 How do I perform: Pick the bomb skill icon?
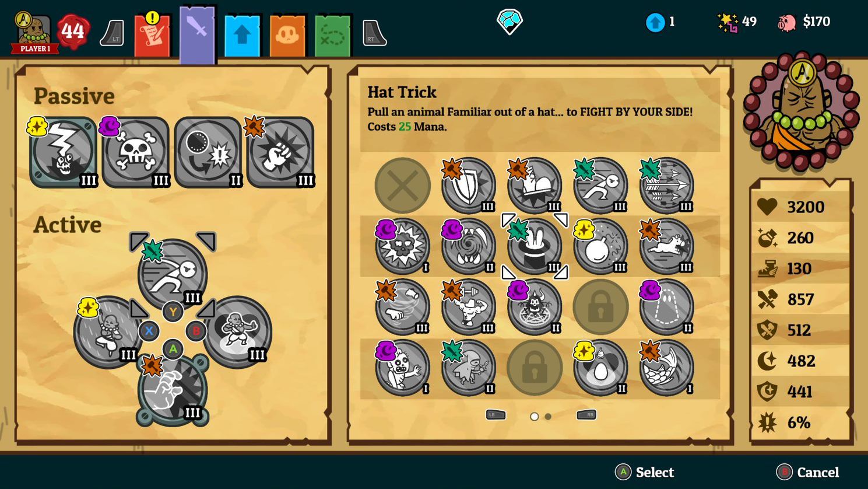[600, 246]
